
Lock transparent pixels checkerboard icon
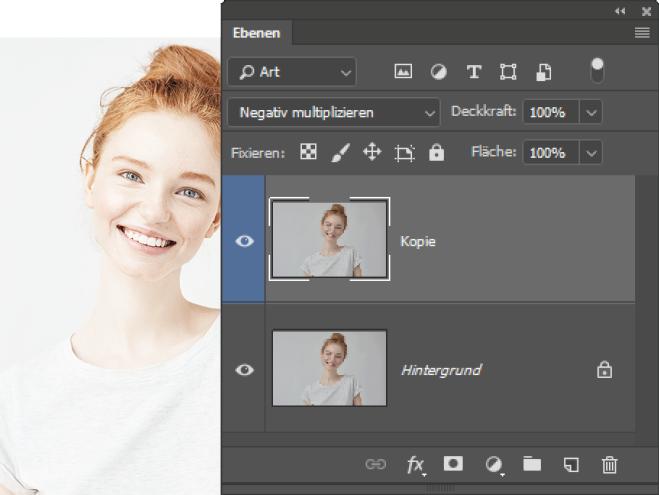coord(308,152)
